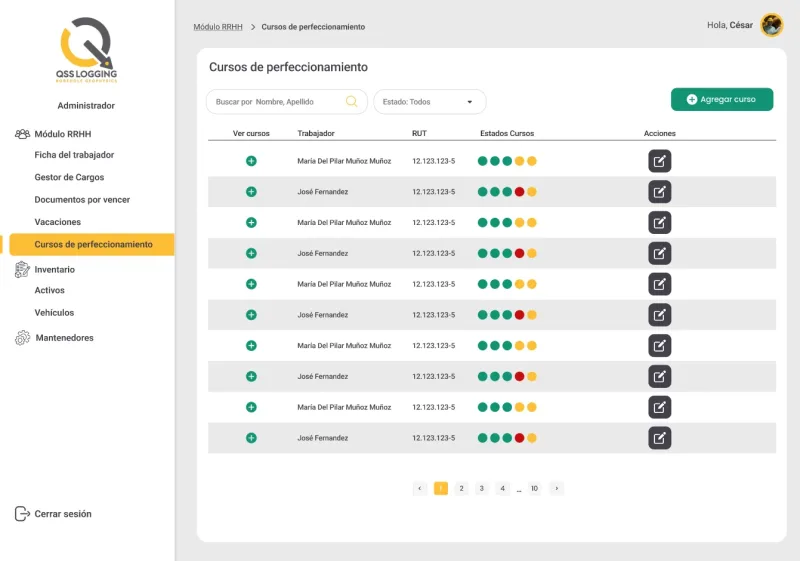The width and height of the screenshot is (800, 561).
Task: Edit the third María Del Pilar row
Action: tap(659, 284)
